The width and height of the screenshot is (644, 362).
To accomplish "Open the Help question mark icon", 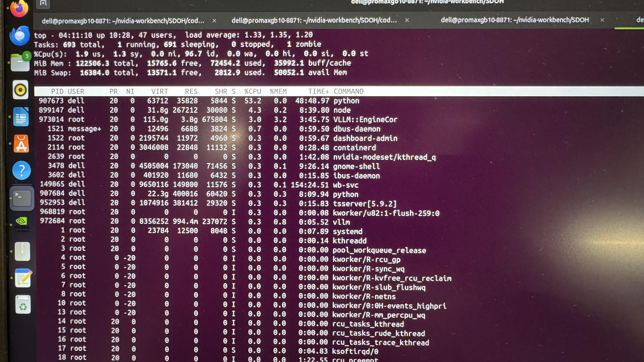I will point(22,171).
